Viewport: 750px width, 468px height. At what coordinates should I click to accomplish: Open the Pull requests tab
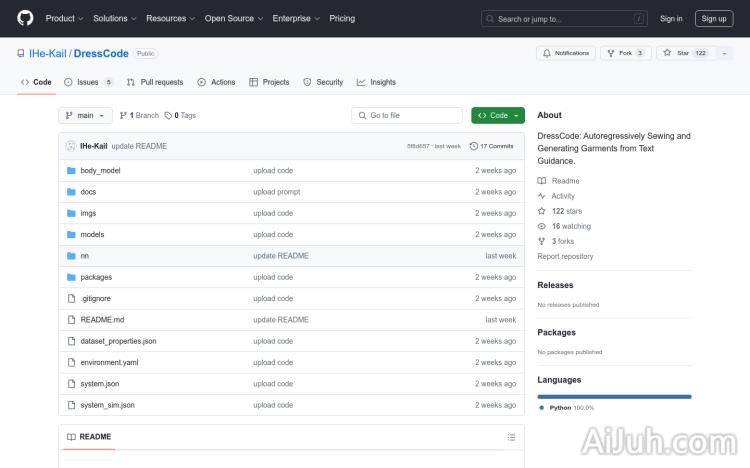(x=155, y=82)
